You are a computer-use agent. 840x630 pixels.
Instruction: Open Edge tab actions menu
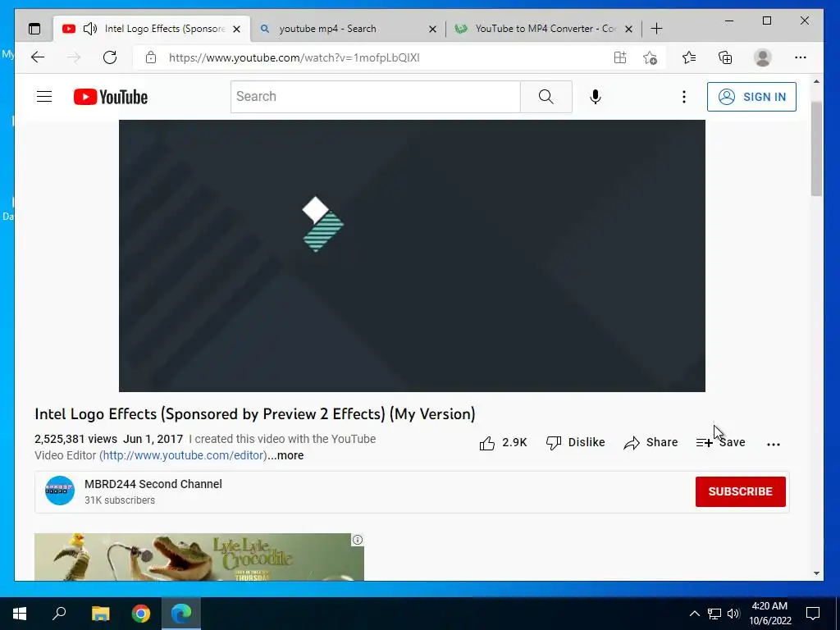coord(34,29)
